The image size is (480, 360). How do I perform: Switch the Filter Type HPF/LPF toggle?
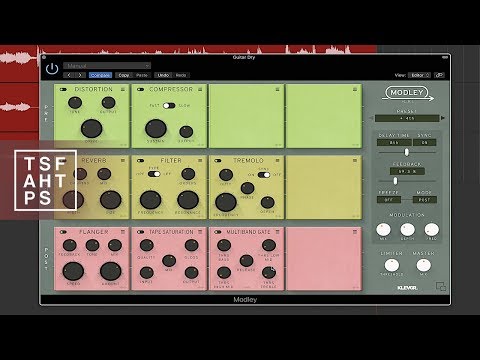154,174
